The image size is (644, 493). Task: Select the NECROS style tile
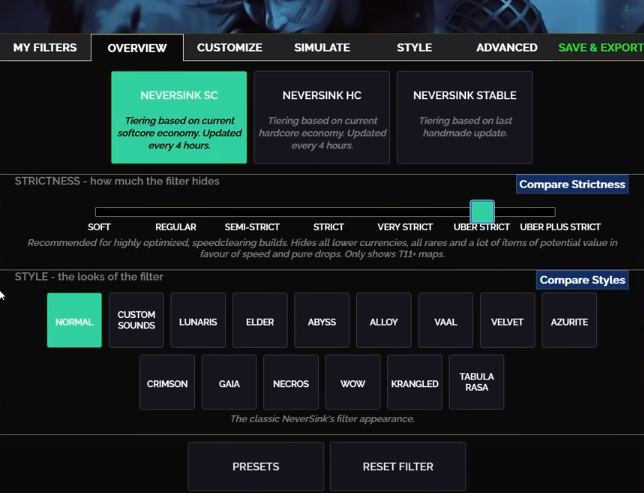(291, 382)
